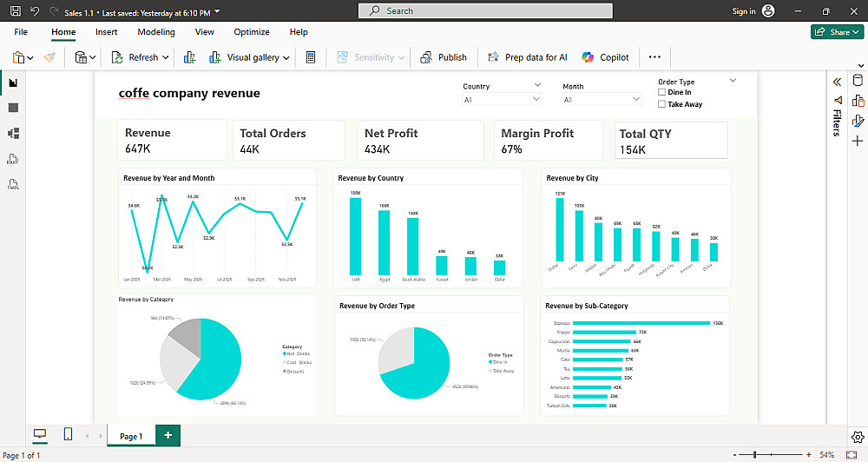Click the Search box in title bar
The height and width of the screenshot is (462, 868).
[485, 11]
